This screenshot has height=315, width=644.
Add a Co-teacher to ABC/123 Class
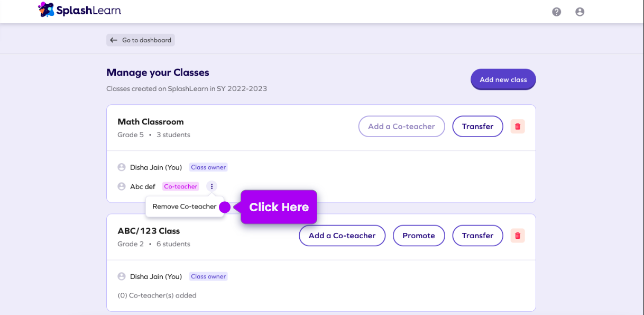coord(342,236)
